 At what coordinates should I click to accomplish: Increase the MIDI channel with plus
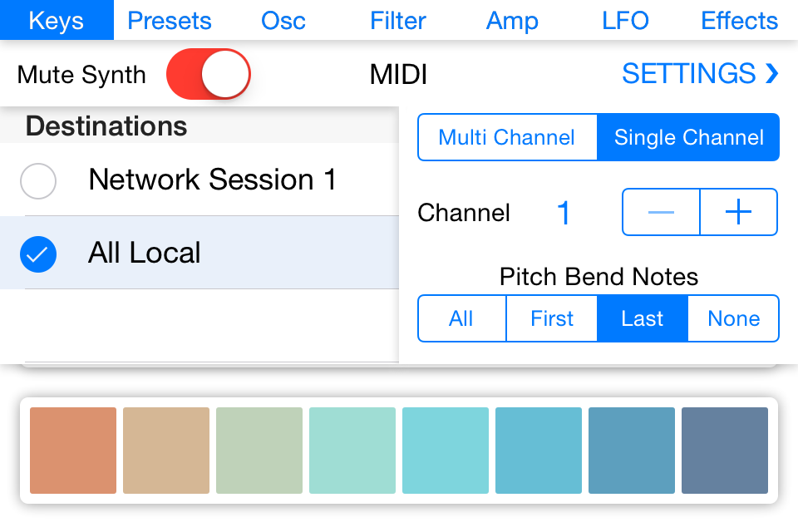pos(739,212)
